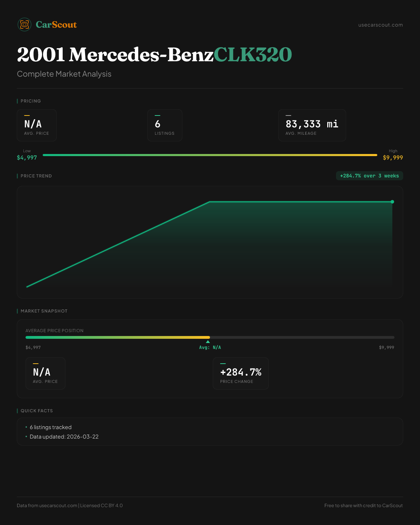Click the price trend endpoint dot

(x=392, y=202)
